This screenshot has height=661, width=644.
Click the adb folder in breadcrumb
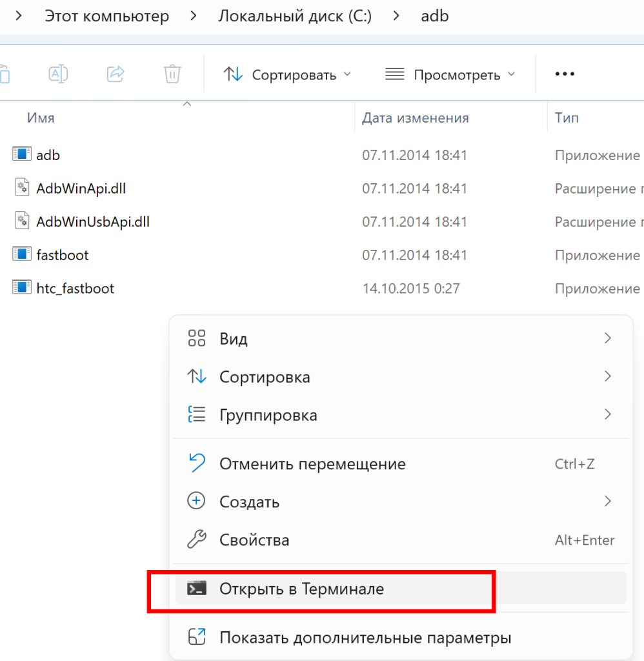434,16
